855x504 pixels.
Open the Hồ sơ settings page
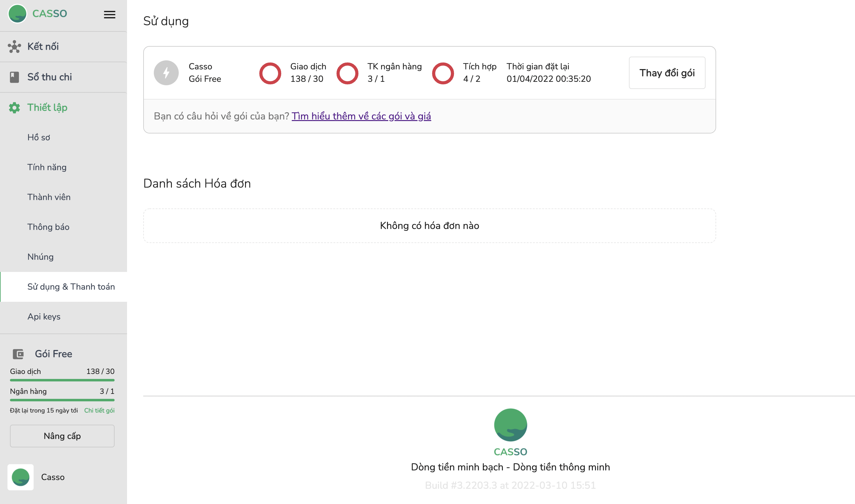tap(64, 138)
